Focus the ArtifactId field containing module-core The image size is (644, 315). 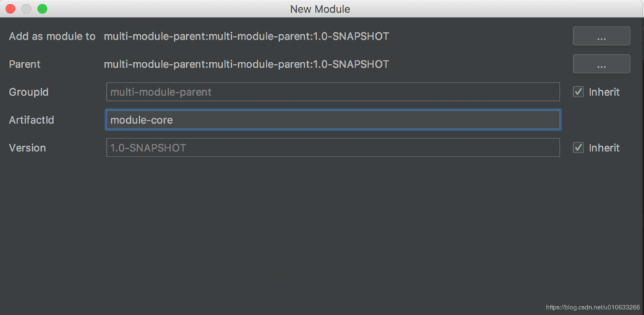pyautogui.click(x=332, y=120)
